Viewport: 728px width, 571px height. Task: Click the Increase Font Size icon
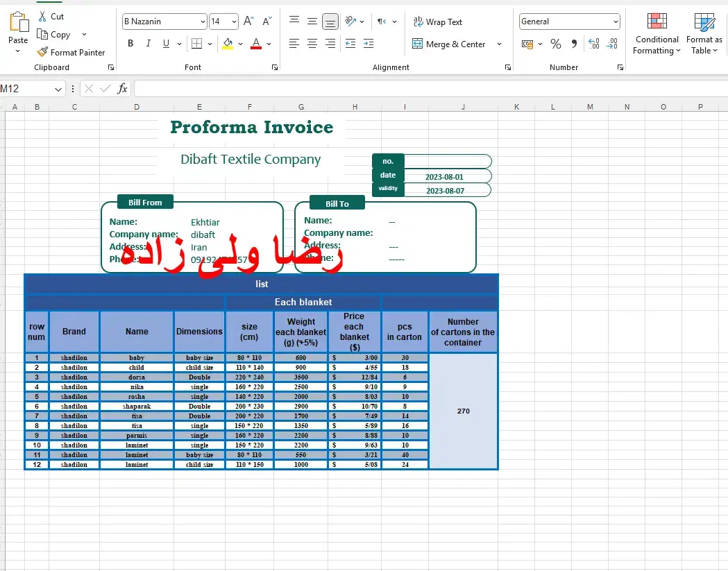[248, 22]
